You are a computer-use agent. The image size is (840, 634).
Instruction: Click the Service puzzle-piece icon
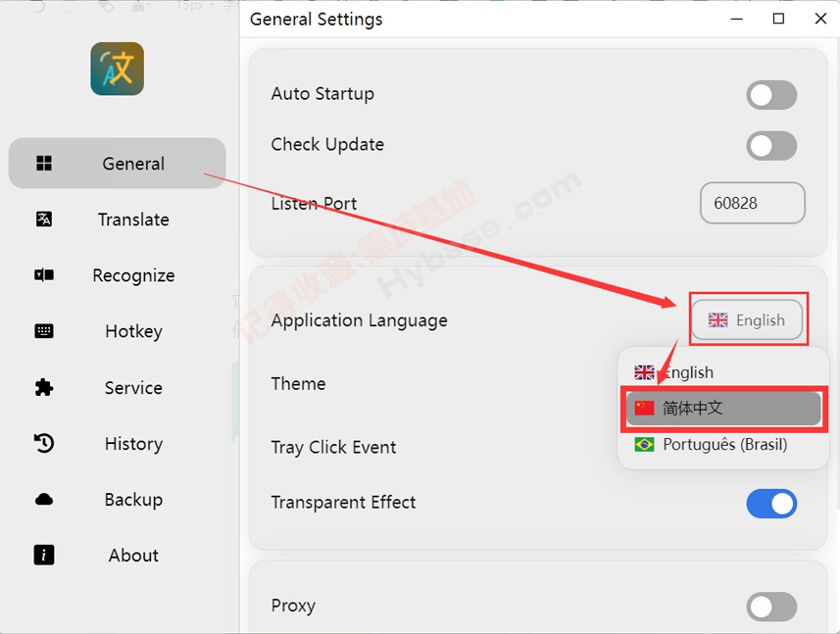point(44,387)
